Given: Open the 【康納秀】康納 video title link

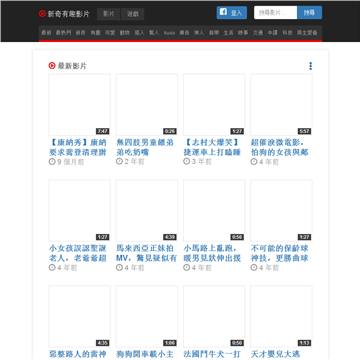Looking at the screenshot, I should coord(78,147).
